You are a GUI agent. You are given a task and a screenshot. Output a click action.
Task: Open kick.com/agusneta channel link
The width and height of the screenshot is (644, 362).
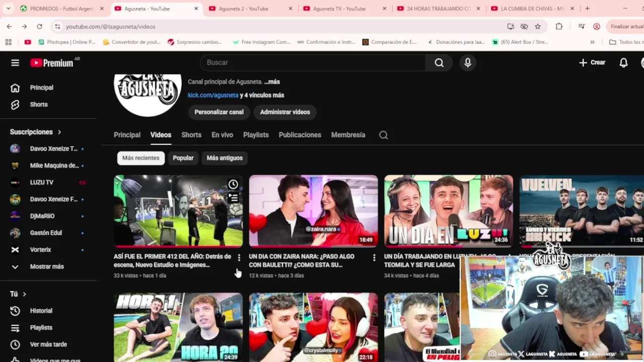click(x=213, y=95)
